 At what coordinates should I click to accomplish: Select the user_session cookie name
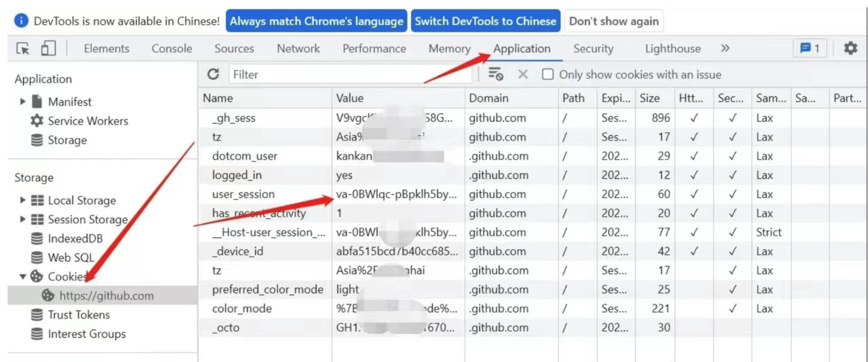coord(243,194)
